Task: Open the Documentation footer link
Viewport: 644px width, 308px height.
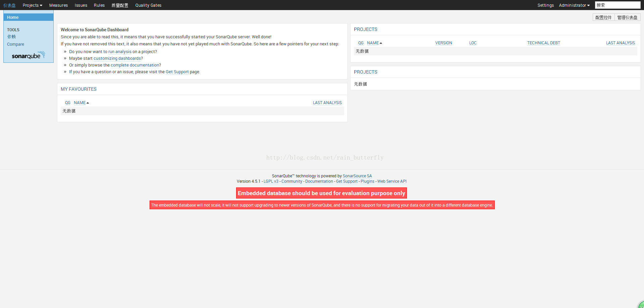Action: pos(319,181)
